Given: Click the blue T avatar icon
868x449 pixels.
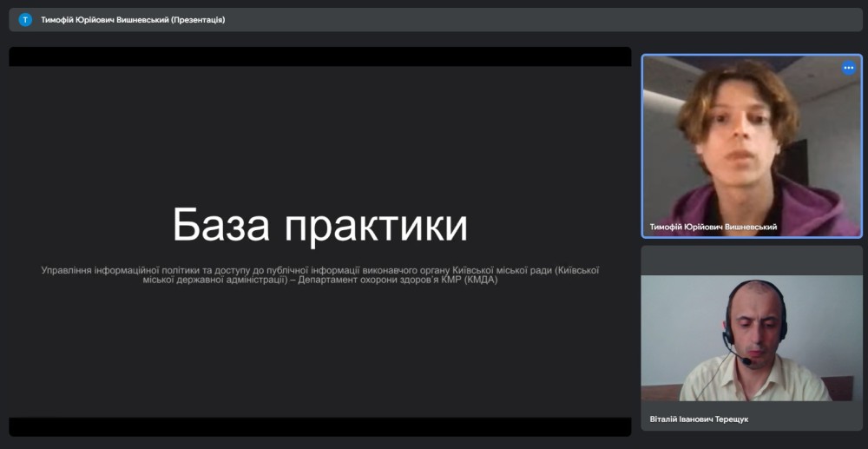Looking at the screenshot, I should click(25, 19).
